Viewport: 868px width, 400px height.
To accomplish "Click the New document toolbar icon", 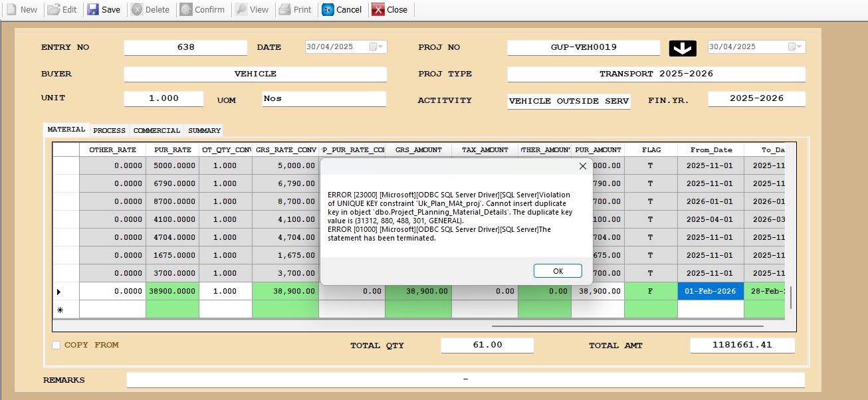I will 11,10.
